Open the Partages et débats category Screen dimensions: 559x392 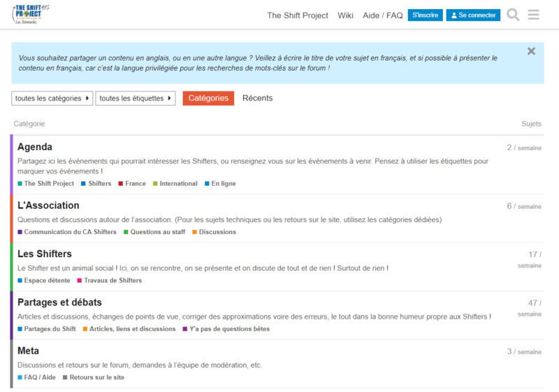59,303
